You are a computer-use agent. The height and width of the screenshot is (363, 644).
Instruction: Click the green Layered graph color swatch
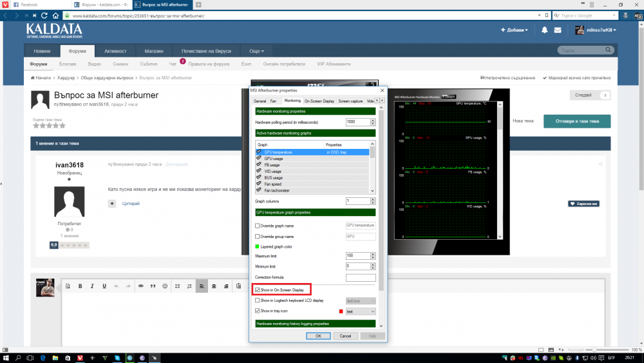[257, 247]
